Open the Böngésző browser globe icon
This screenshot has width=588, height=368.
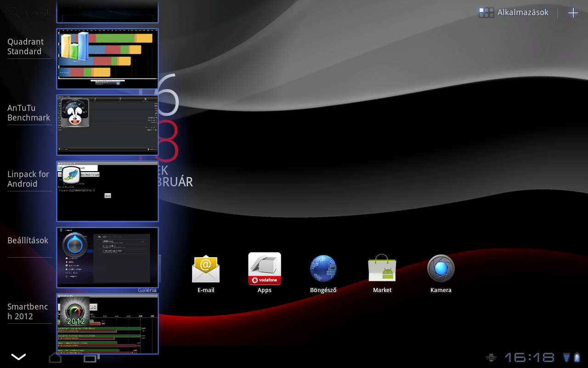323,269
